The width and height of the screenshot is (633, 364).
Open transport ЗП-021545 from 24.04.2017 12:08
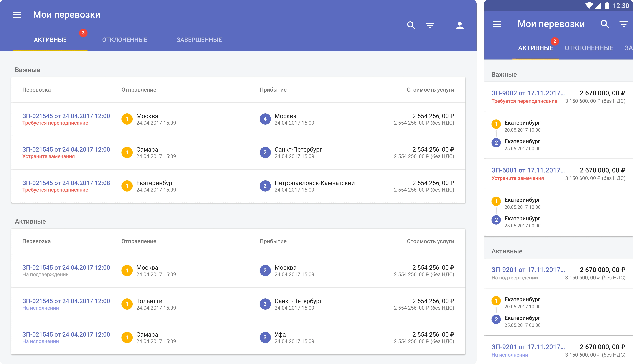[66, 183]
